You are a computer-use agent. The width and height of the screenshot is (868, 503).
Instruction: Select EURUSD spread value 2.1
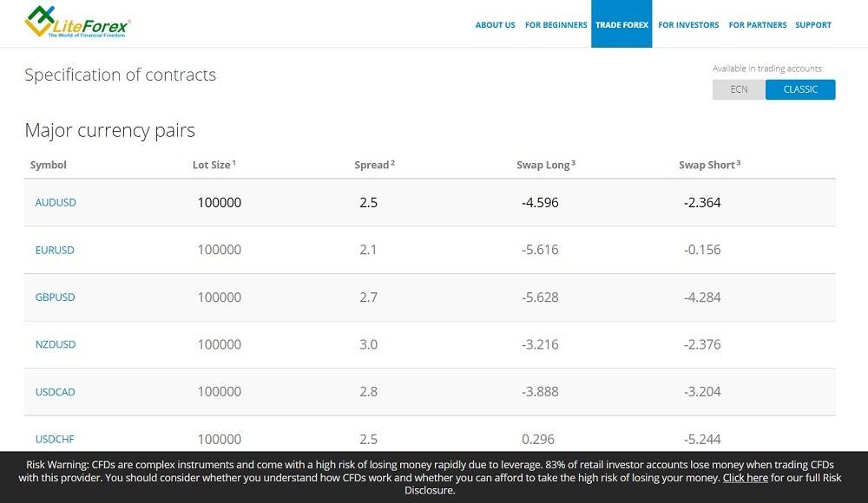click(x=368, y=250)
